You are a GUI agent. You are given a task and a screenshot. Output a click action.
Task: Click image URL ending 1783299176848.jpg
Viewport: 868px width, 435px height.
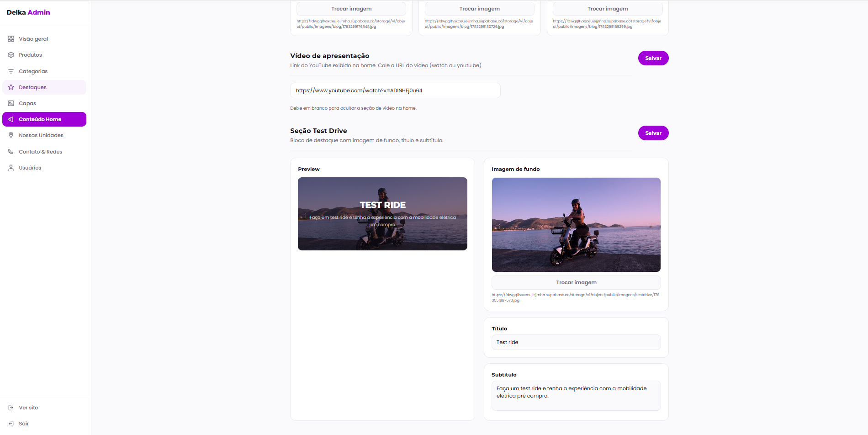[351, 24]
